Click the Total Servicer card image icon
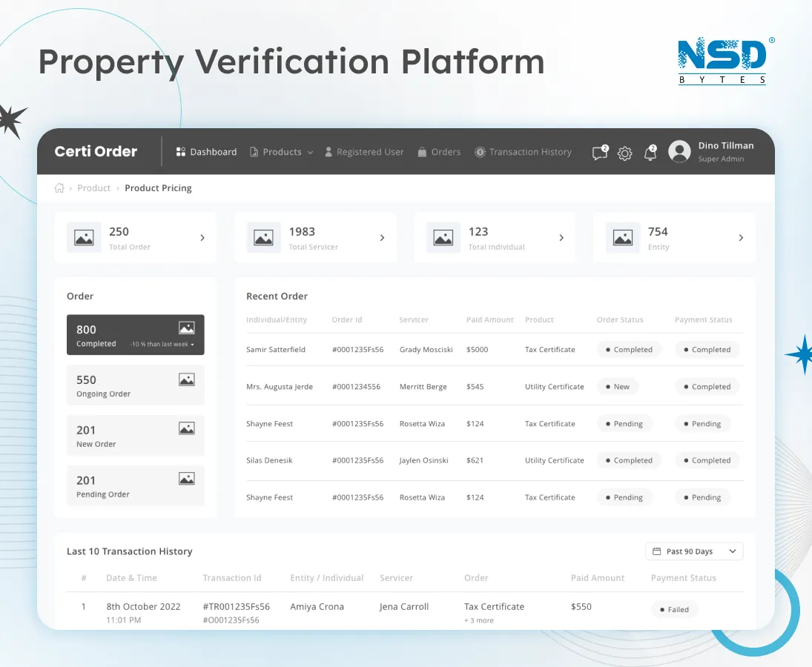This screenshot has width=812, height=667. click(263, 237)
